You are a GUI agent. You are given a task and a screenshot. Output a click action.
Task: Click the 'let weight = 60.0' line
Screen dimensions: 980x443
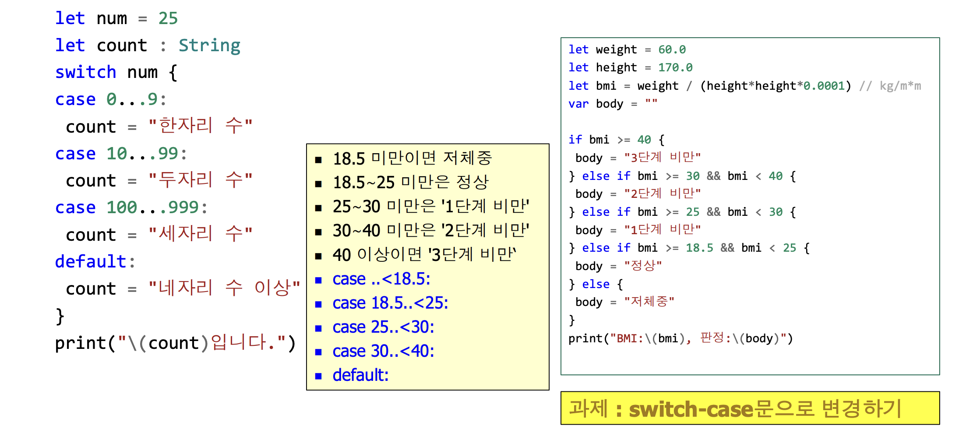(x=627, y=49)
